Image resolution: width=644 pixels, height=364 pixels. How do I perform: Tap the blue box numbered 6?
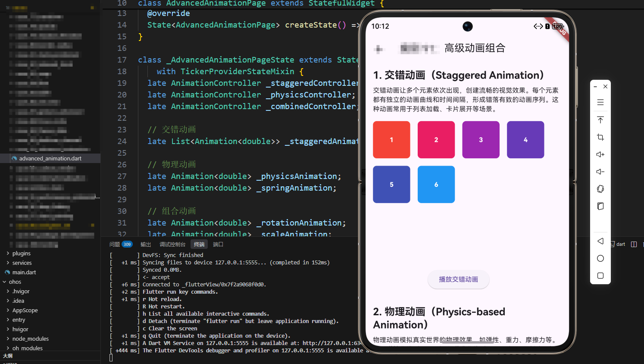(x=436, y=185)
